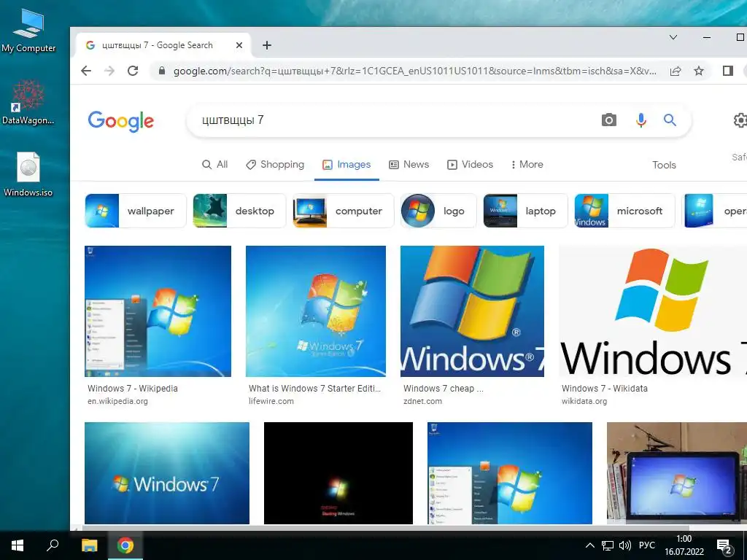Reload the current page
747x560 pixels.
pos(133,71)
